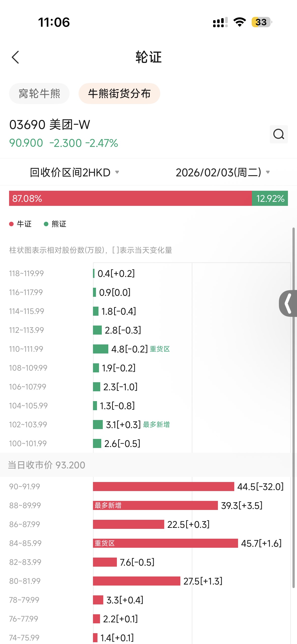Open the 03690 美团-W stock title

(50, 124)
